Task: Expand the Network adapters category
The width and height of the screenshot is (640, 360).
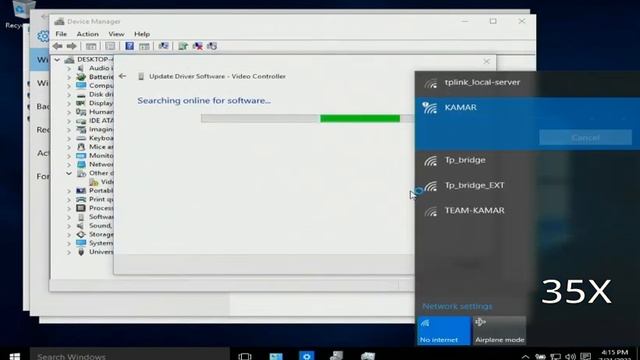Action: (69, 164)
